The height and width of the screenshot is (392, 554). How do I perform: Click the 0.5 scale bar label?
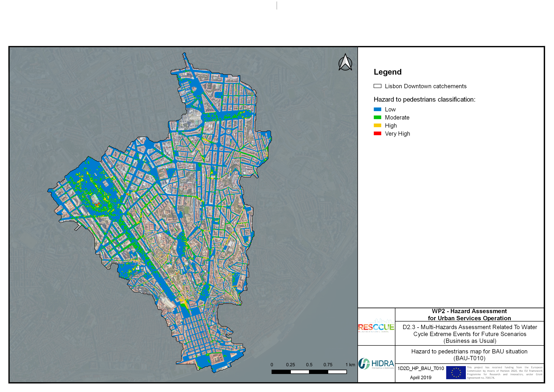pos(309,365)
